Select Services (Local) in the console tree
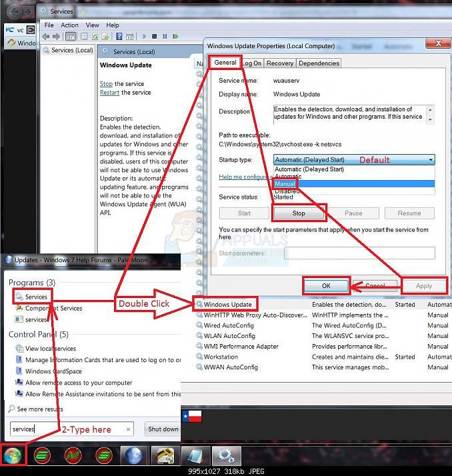 pyautogui.click(x=72, y=50)
